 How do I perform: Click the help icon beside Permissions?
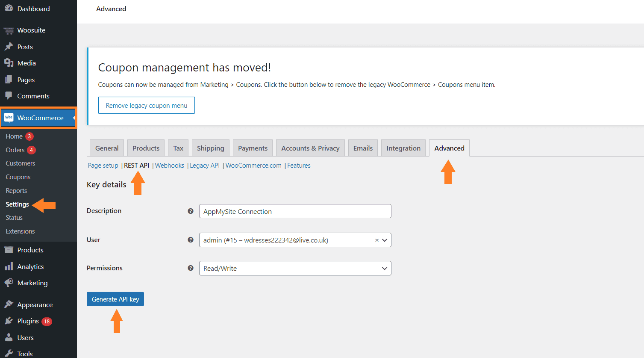point(191,268)
